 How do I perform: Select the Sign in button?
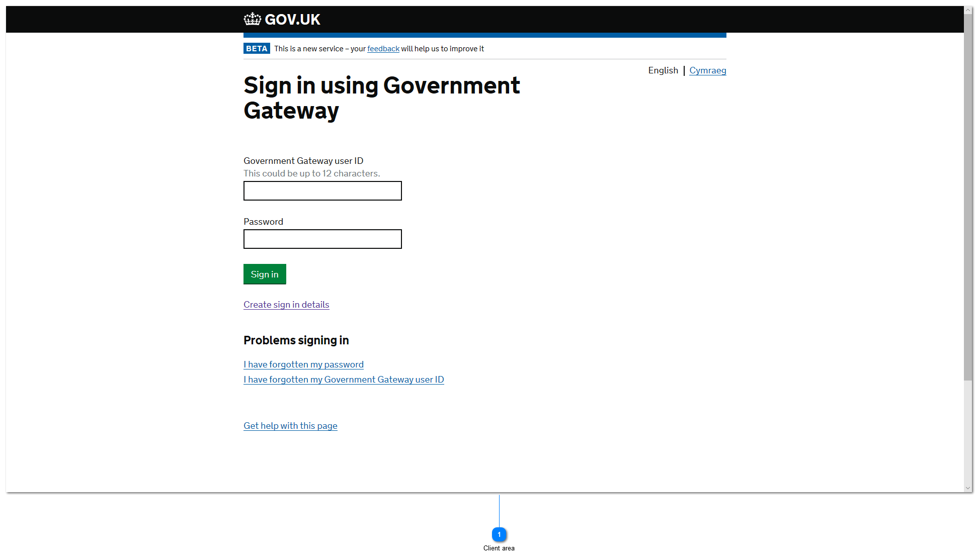(x=264, y=274)
